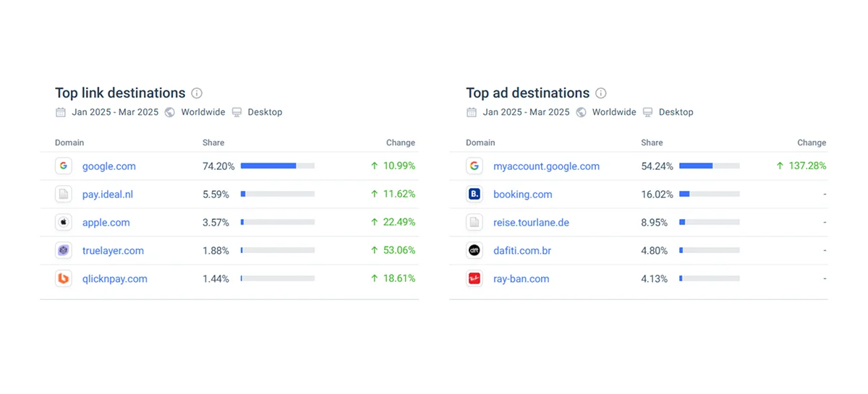Click the Change column header in ad destinations
Image resolution: width=868 pixels, height=394 pixels.
point(811,143)
